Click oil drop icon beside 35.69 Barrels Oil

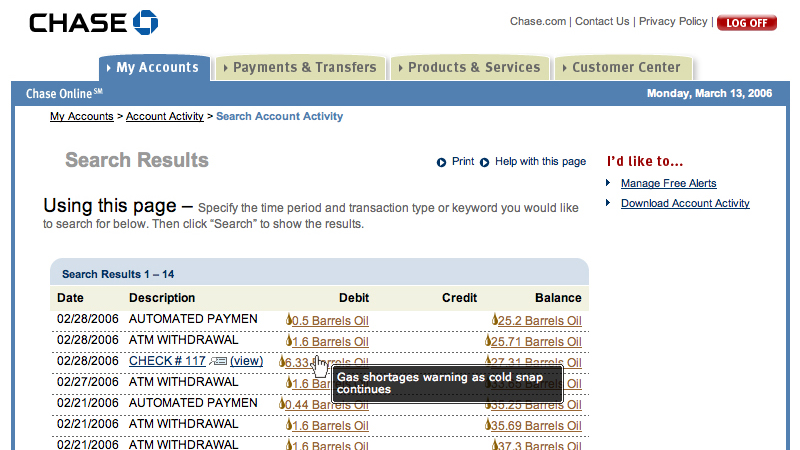(488, 424)
